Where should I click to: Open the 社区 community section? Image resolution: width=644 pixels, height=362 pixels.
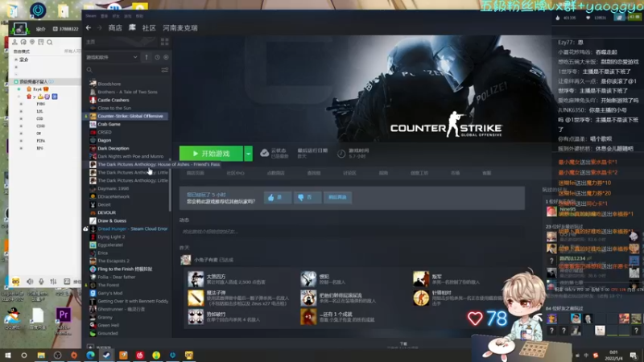[149, 28]
